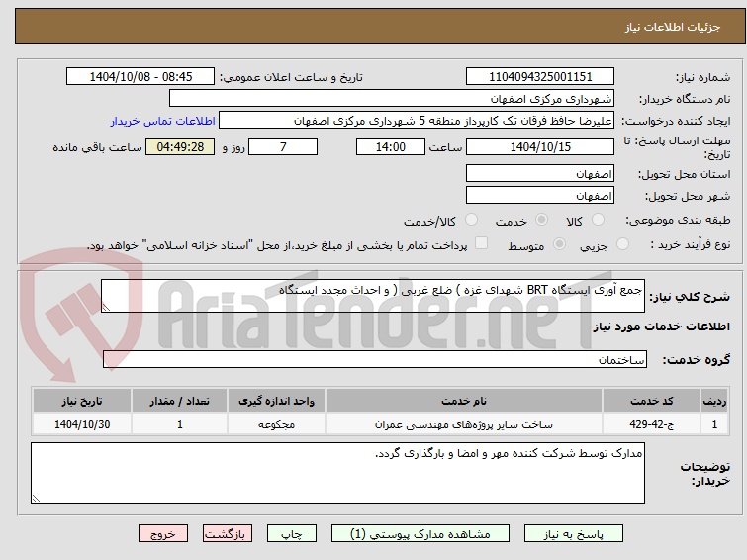747x560 pixels.
Task: Click the resize handle of description box
Action: click(x=106, y=308)
